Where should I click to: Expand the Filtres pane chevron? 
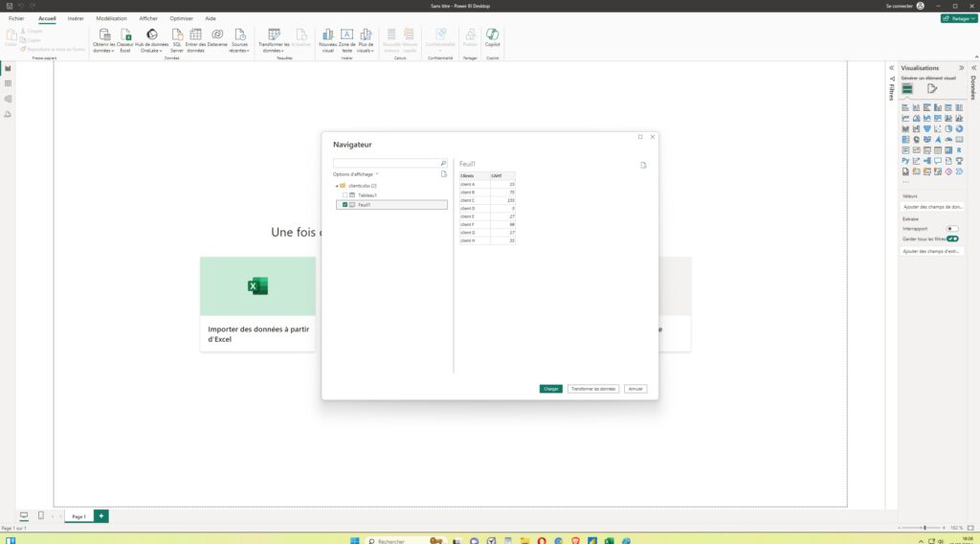[x=892, y=68]
